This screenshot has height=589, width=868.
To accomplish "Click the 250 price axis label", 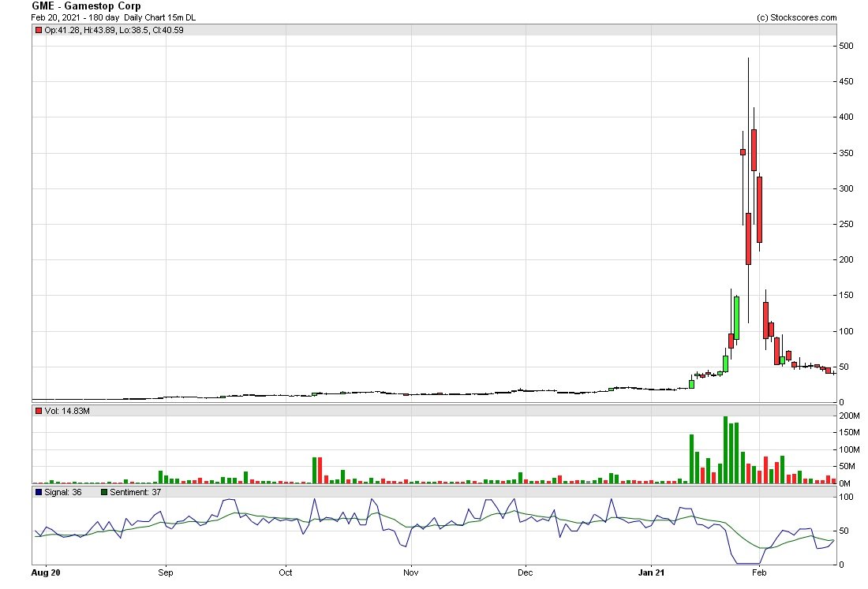I will tap(846, 224).
